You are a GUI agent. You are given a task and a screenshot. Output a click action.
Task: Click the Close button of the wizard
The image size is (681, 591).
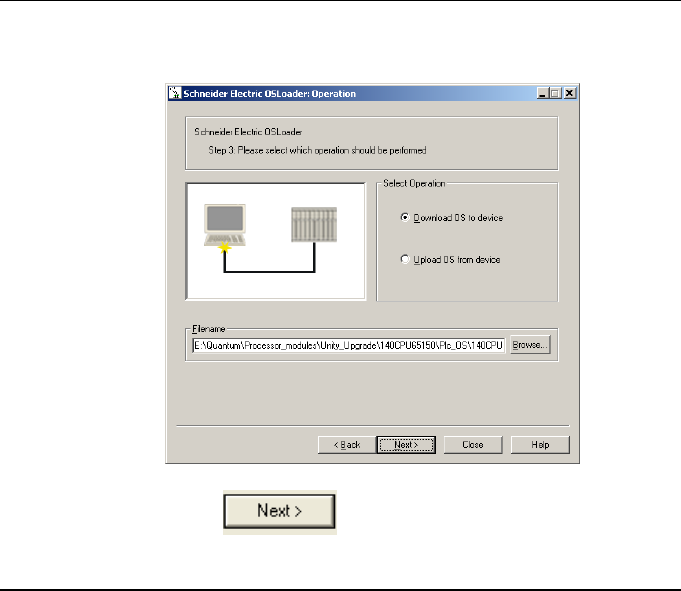pos(473,445)
